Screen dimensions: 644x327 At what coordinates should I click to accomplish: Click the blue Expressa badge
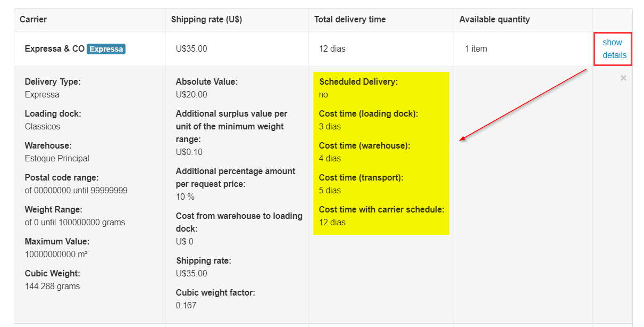tap(106, 49)
